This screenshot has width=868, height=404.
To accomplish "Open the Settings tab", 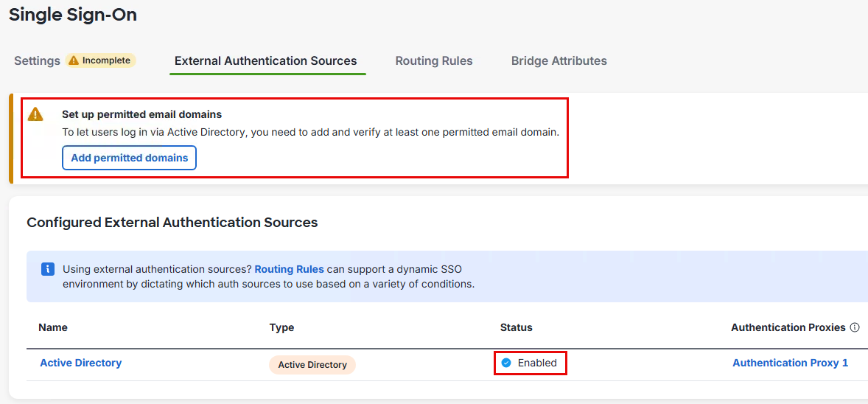I will (x=37, y=60).
